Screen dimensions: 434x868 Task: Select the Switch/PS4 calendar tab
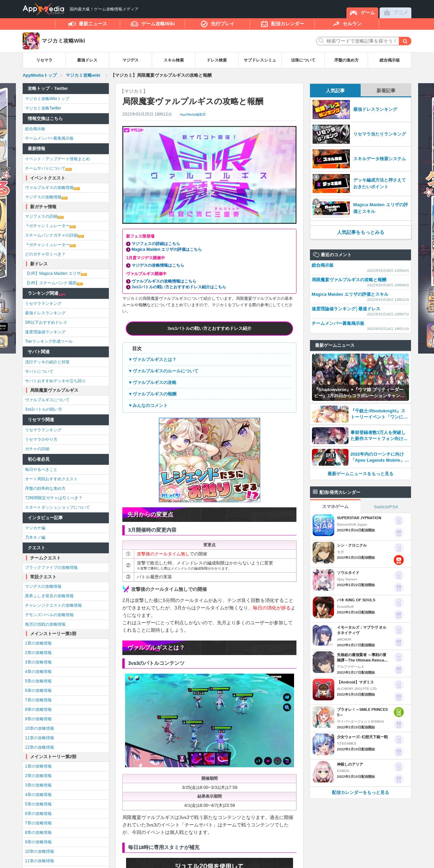[386, 507]
